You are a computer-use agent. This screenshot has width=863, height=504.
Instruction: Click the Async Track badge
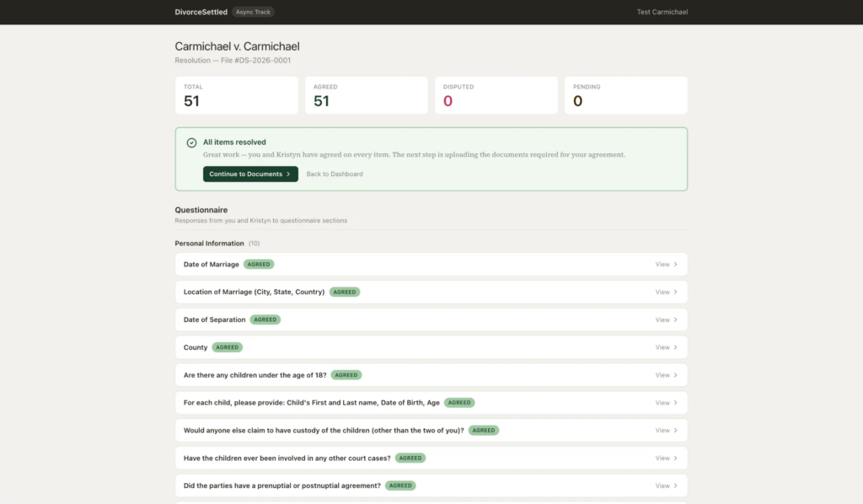(253, 12)
